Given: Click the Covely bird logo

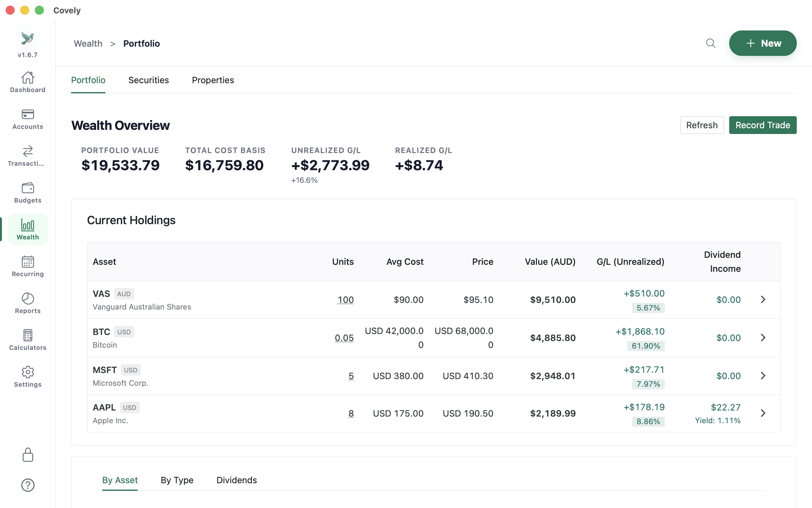Looking at the screenshot, I should click(x=28, y=38).
